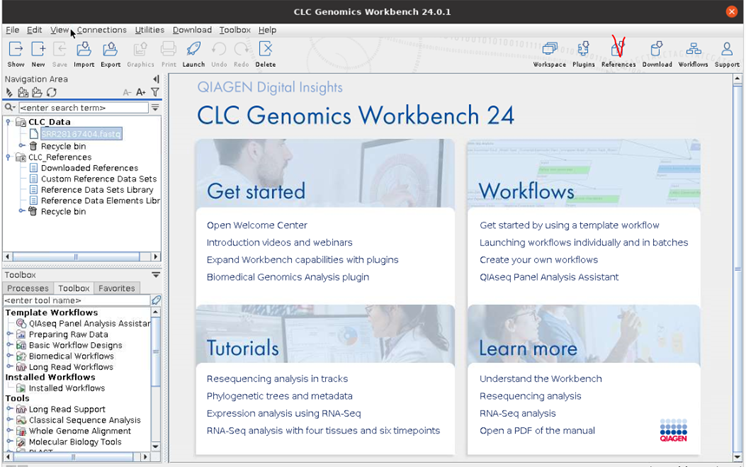Click the Show toolbar icon
Viewport: 746px width, 467px height.
click(x=16, y=49)
